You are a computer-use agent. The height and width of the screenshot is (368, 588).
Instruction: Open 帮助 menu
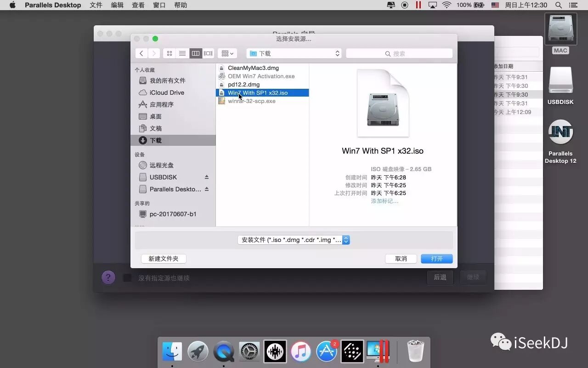pyautogui.click(x=181, y=5)
